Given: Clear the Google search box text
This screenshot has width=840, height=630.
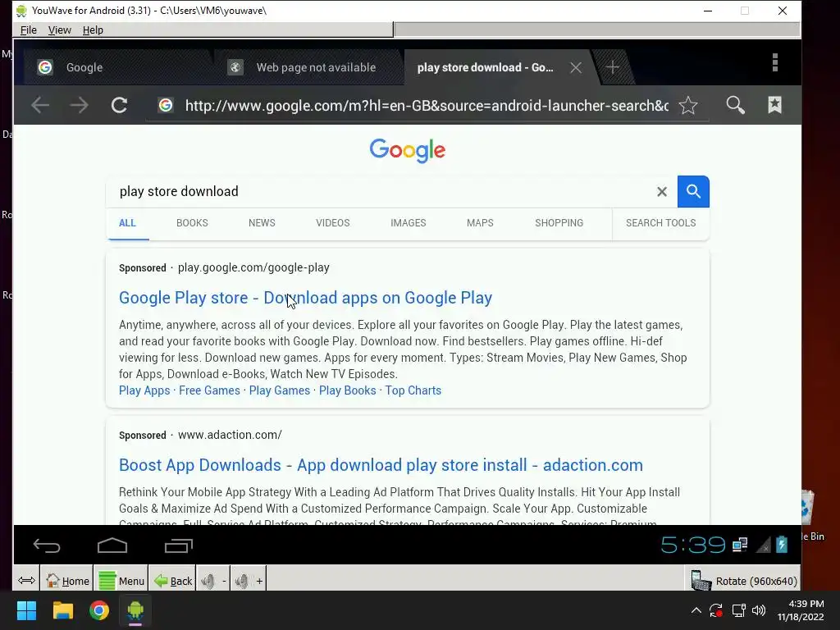Looking at the screenshot, I should pos(662,192).
